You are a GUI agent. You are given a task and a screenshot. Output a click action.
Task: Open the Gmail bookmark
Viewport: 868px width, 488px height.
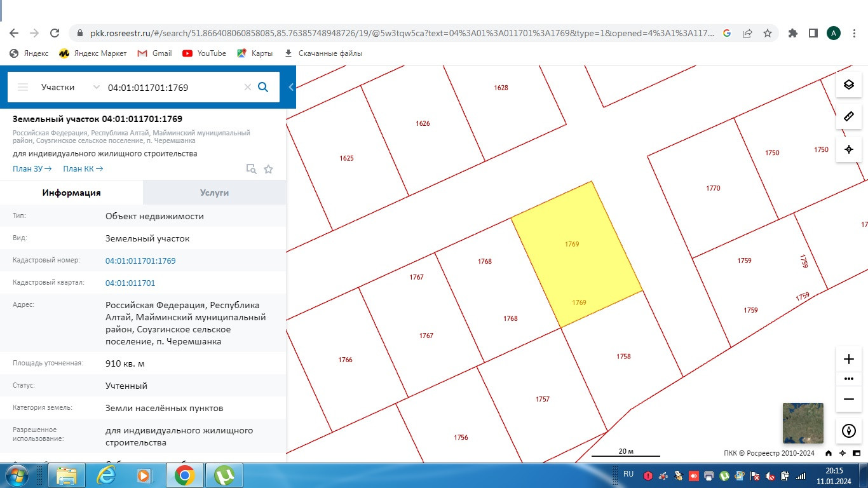pyautogui.click(x=154, y=53)
